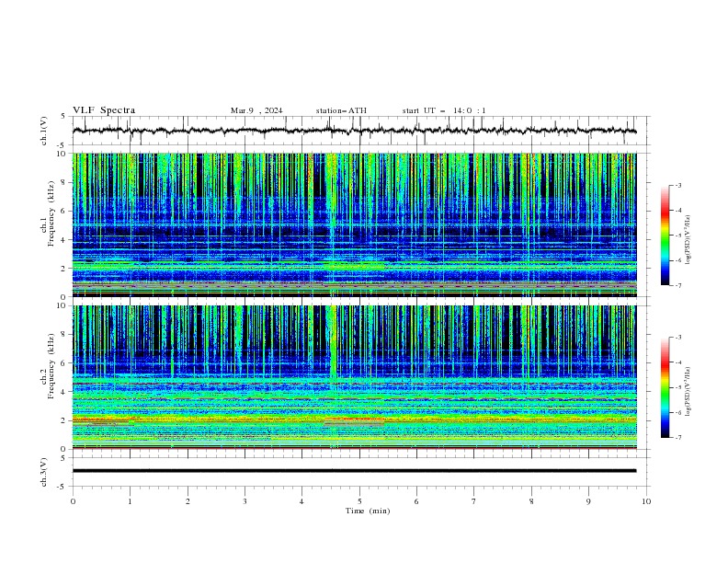Click the time axis tick label "0"
Screen dimensions: 728x563
pos(73,501)
